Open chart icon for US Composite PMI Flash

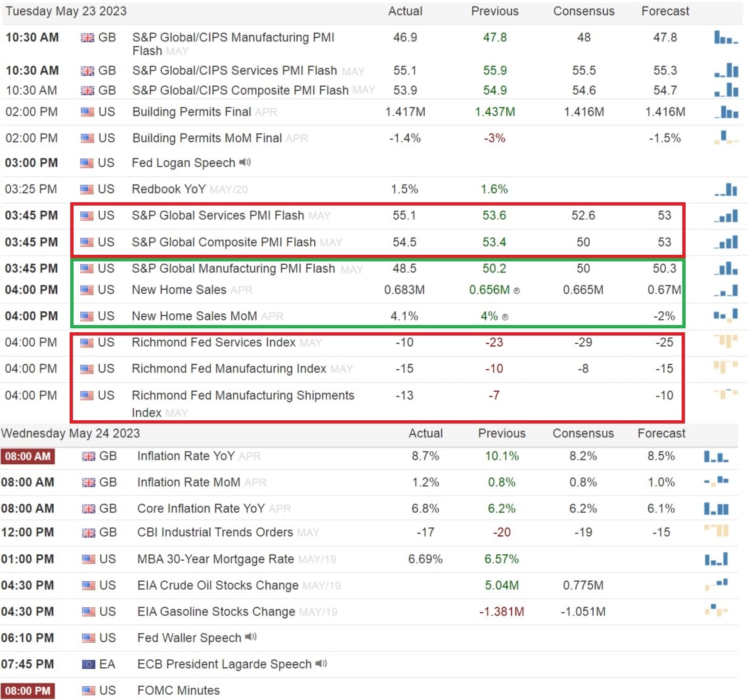coord(726,242)
